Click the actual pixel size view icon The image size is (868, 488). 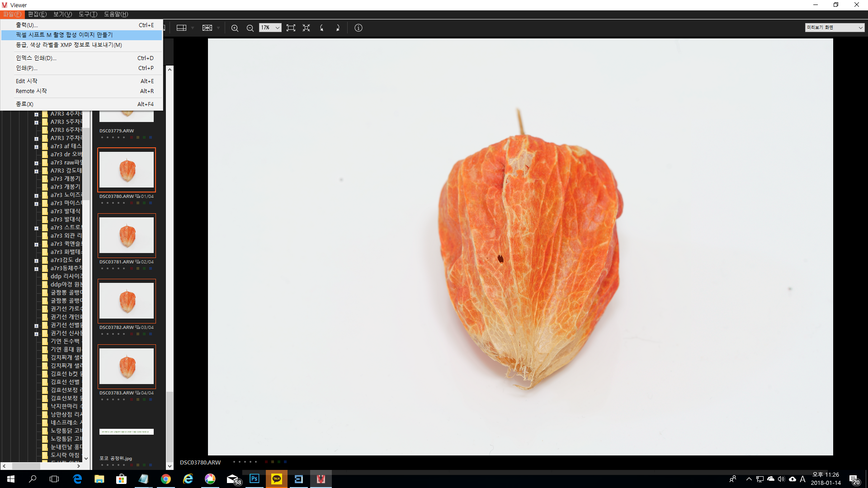click(306, 28)
